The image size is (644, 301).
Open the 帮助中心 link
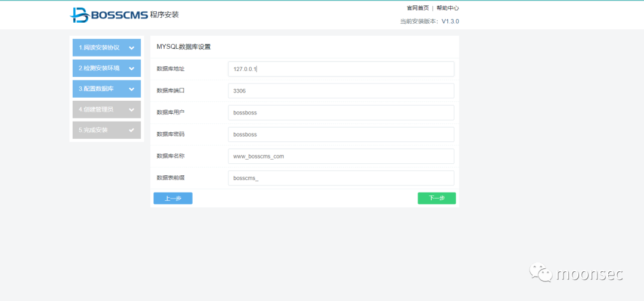point(448,8)
